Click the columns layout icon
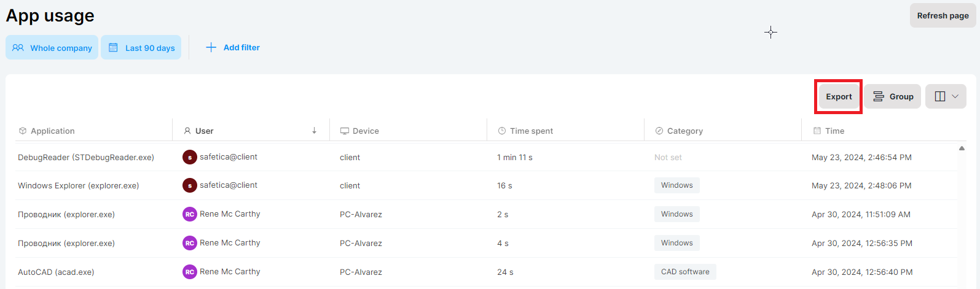 pyautogui.click(x=940, y=96)
